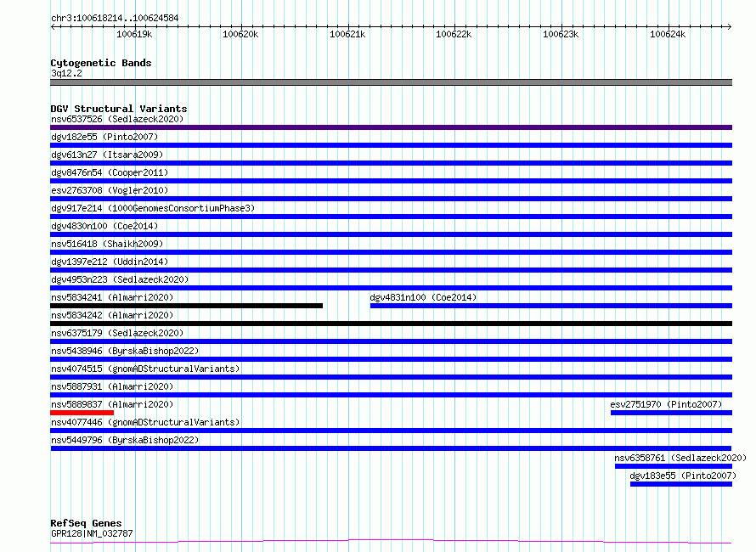Image resolution: width=756 pixels, height=552 pixels.
Task: Select the nsv6358761 (Sedlazeck2020) variant
Action: coord(680,458)
